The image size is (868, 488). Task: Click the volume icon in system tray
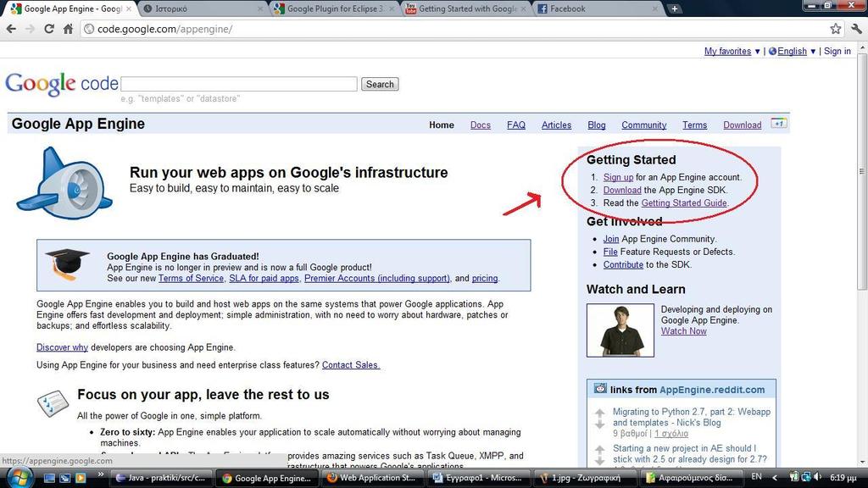pyautogui.click(x=816, y=476)
